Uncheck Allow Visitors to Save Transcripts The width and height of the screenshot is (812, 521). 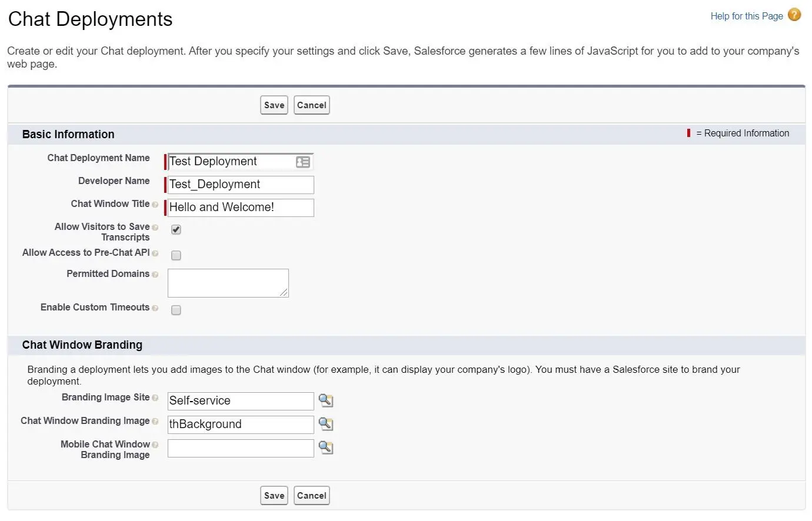coord(176,229)
